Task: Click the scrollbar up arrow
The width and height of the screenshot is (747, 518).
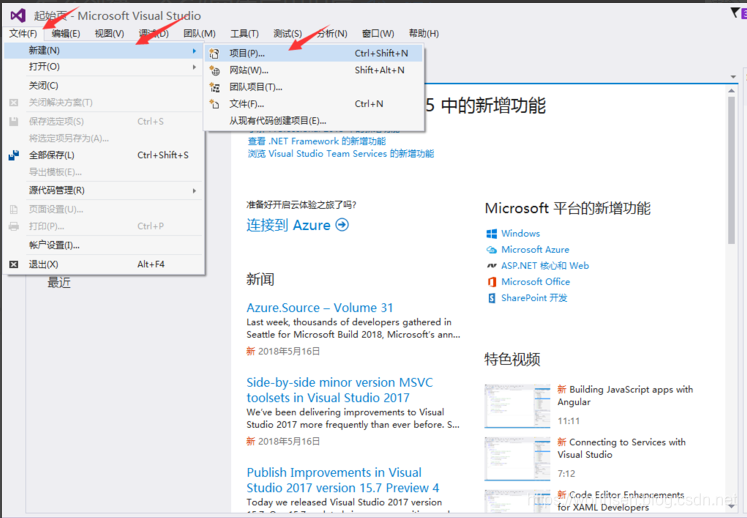Action: click(732, 91)
